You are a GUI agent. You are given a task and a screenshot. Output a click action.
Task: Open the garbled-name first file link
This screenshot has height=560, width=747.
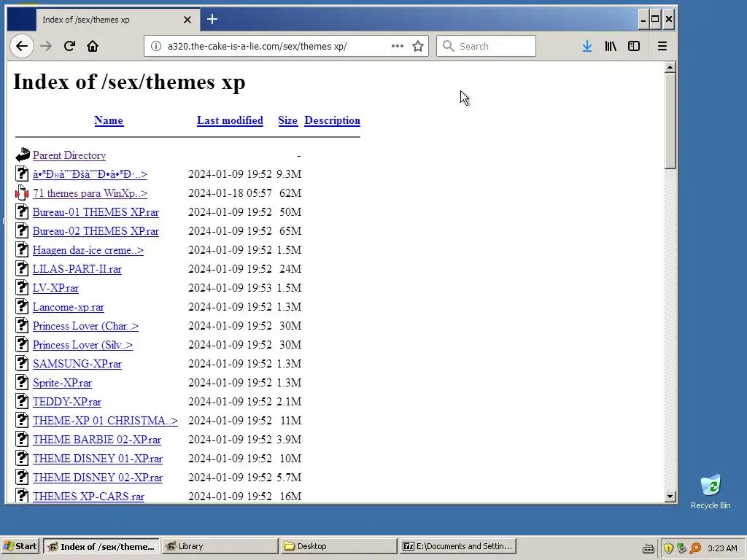[90, 174]
